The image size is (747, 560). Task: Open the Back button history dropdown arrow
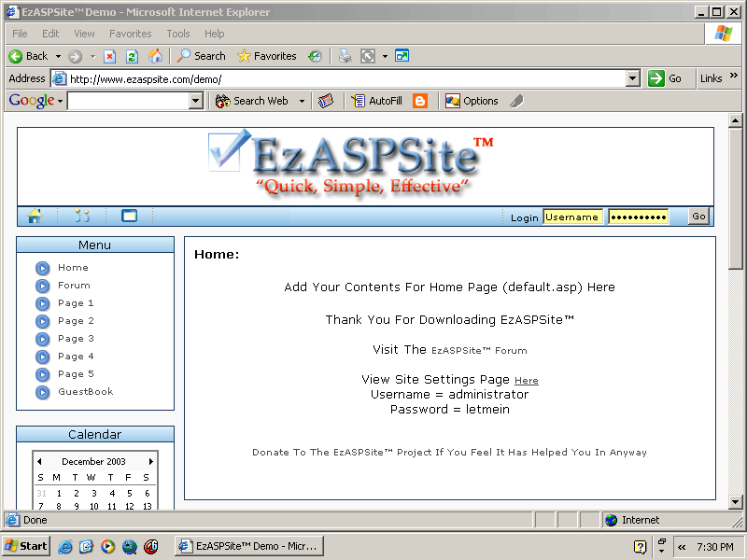(x=58, y=57)
